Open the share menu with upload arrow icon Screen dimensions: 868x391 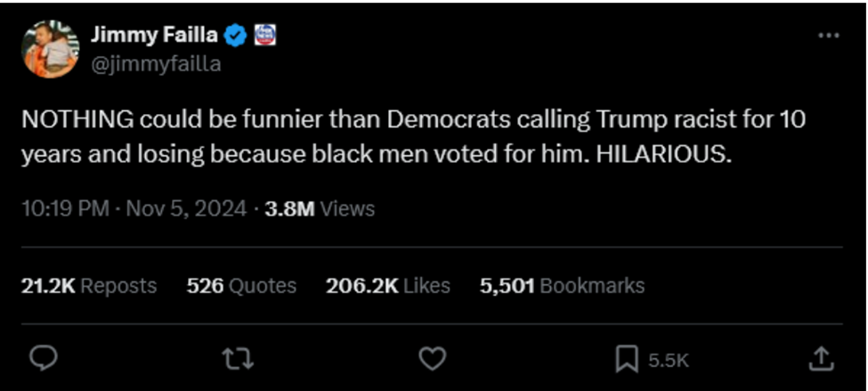coord(821,358)
